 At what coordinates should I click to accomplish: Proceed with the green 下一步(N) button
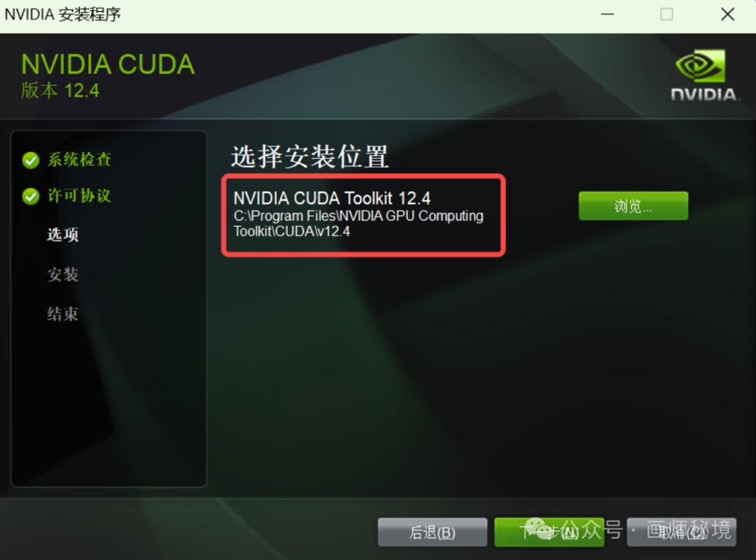pyautogui.click(x=549, y=533)
